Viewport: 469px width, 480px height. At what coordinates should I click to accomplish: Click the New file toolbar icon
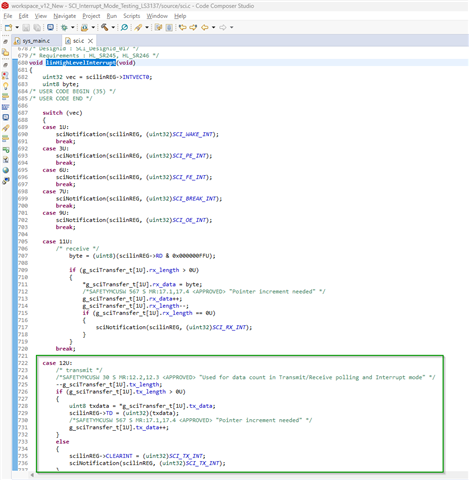tap(9, 27)
